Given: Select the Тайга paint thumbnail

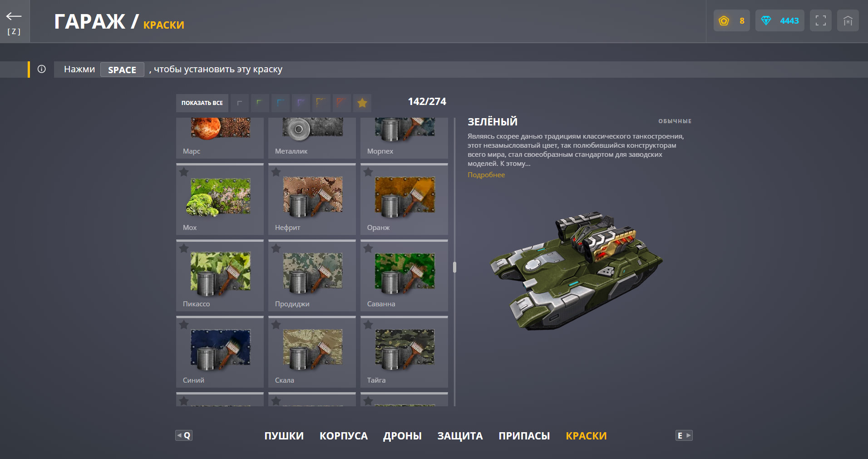Looking at the screenshot, I should [405, 350].
